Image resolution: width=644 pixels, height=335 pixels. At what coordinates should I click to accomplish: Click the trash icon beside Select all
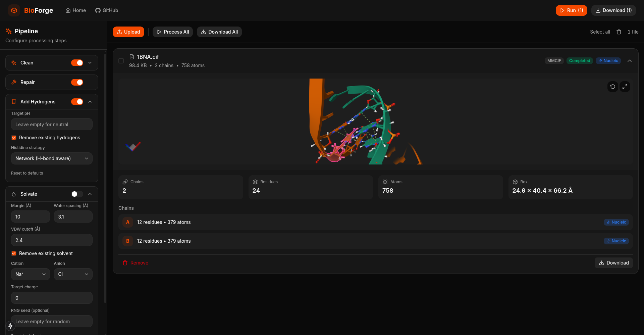coord(619,32)
